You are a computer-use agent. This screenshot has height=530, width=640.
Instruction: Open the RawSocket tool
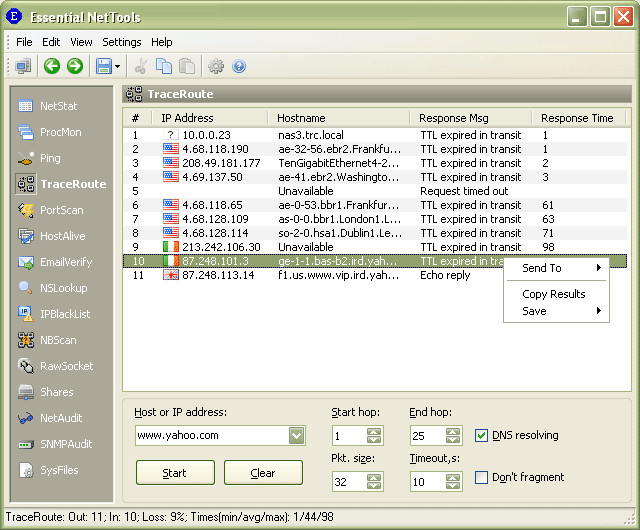click(x=56, y=366)
